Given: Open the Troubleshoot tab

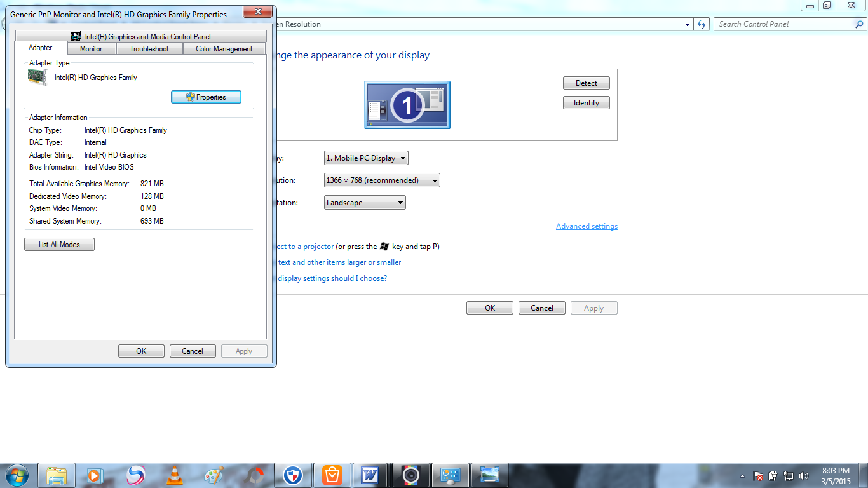Looking at the screenshot, I should 149,49.
